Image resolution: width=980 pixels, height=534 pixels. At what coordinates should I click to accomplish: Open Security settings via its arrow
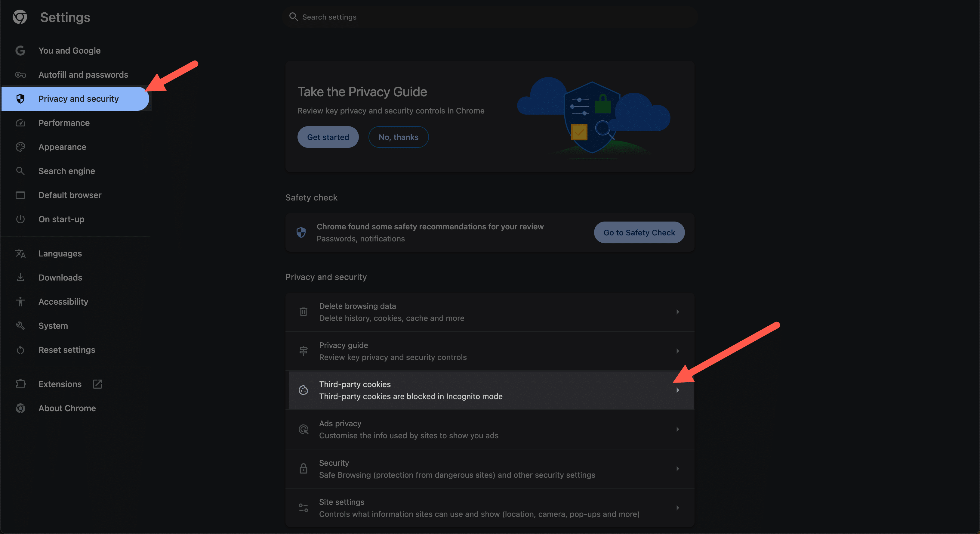click(x=678, y=469)
